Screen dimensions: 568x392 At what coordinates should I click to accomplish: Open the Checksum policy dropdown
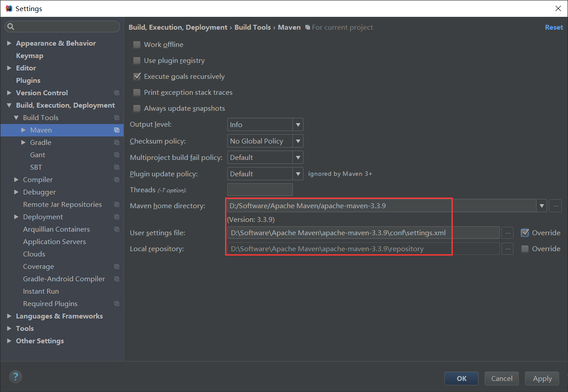[x=298, y=141]
